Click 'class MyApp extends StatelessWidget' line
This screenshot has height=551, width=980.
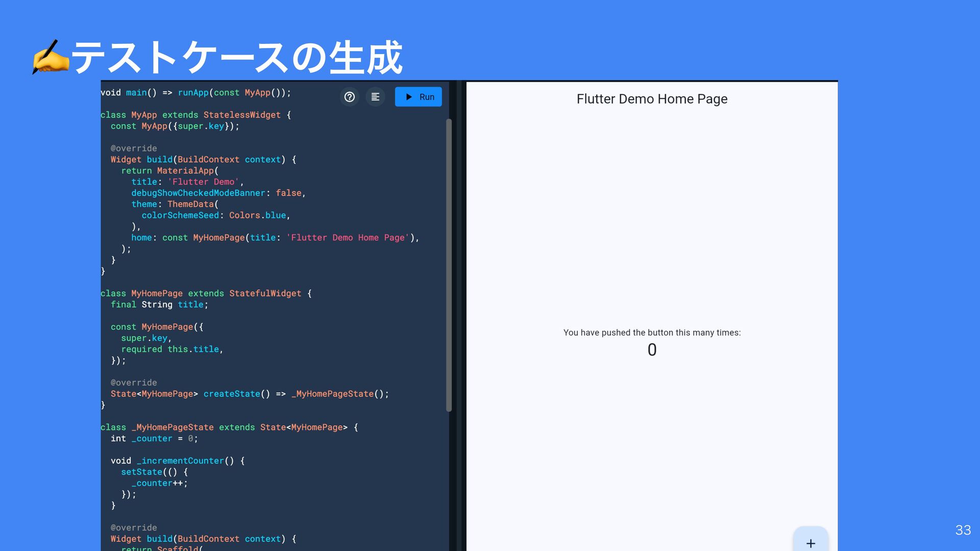tap(195, 115)
